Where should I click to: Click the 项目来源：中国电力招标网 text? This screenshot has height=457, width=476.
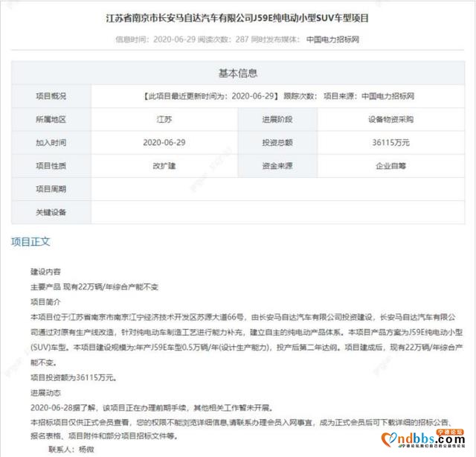point(369,96)
